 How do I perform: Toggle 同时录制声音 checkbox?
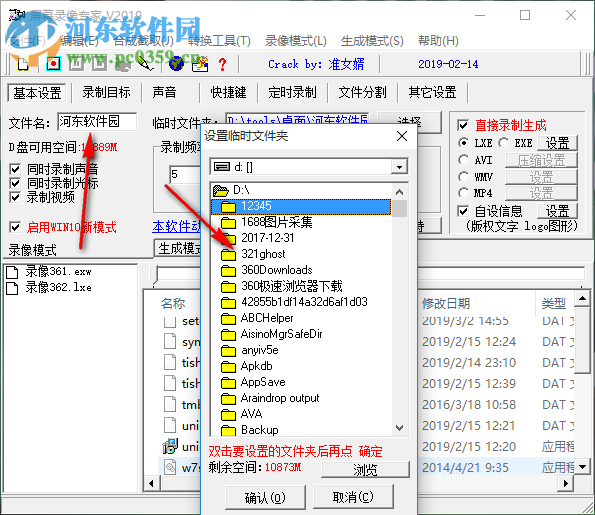tap(15, 169)
